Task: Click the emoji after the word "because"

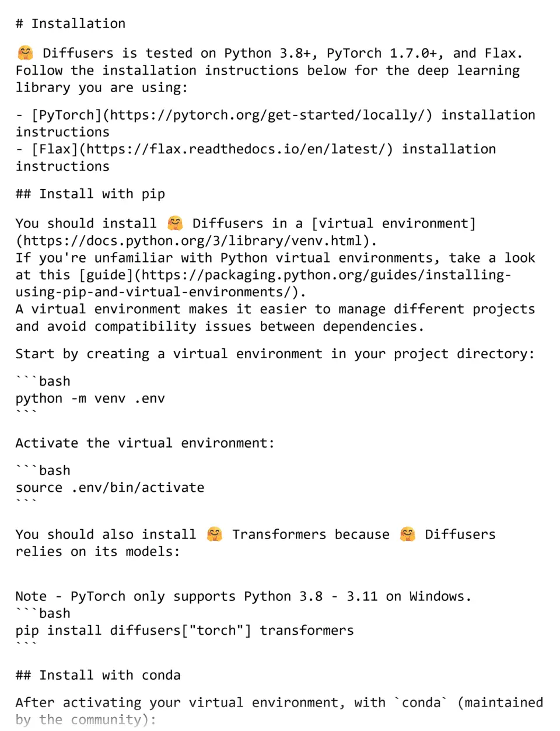Action: pyautogui.click(x=407, y=534)
